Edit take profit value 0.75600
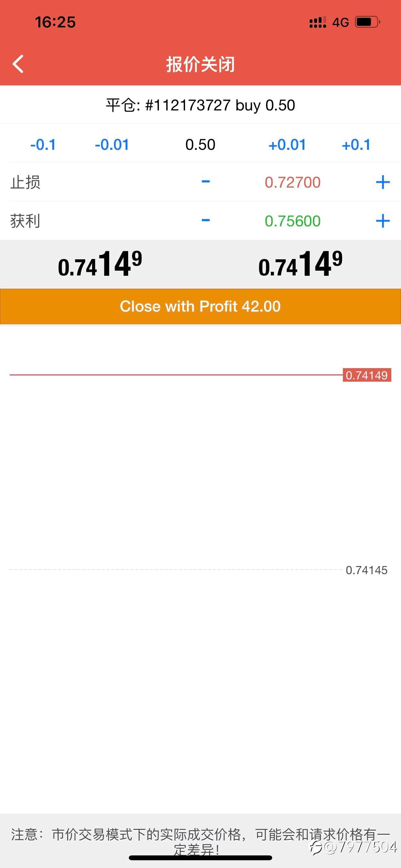Screen dimensions: 401x868 pos(292,221)
